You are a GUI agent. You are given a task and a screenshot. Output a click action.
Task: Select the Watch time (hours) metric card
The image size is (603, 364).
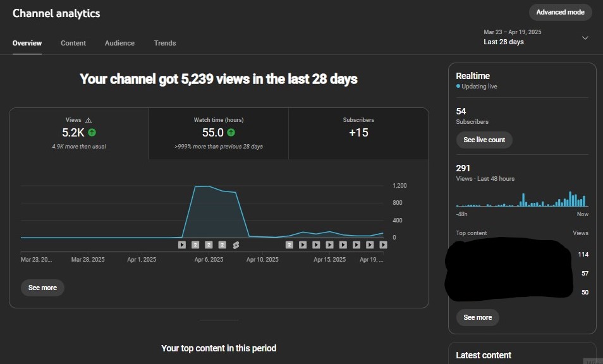(x=219, y=133)
